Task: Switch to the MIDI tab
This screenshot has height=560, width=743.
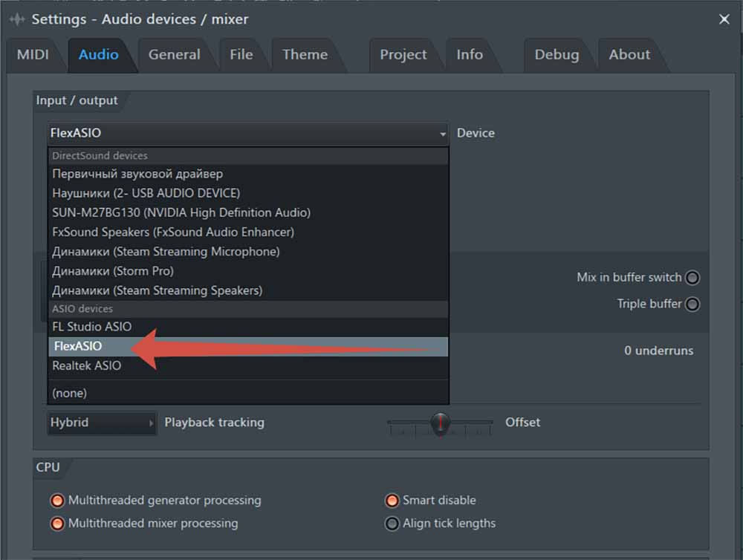Action: (33, 54)
